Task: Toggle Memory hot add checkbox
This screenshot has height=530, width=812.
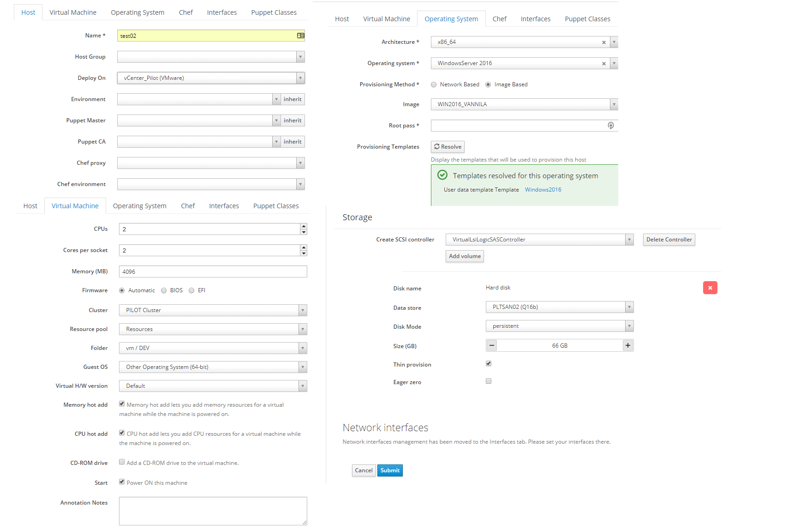Action: (x=122, y=404)
